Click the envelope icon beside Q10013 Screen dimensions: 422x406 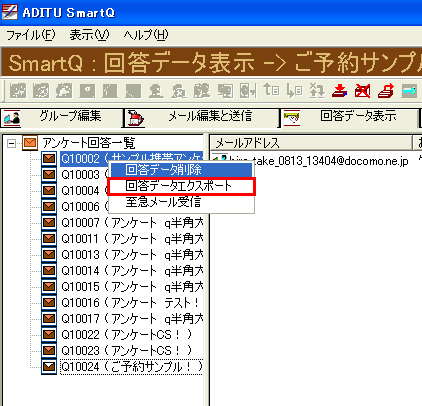[x=49, y=254]
